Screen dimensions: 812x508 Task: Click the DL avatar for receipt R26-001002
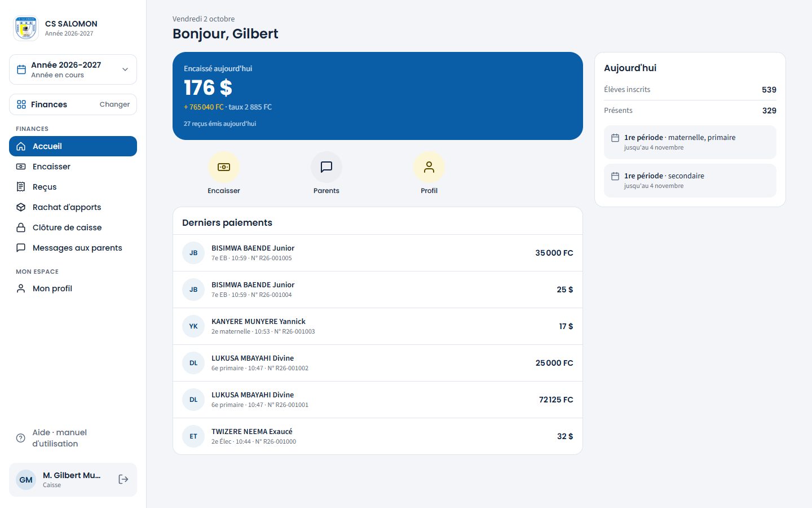(x=193, y=363)
